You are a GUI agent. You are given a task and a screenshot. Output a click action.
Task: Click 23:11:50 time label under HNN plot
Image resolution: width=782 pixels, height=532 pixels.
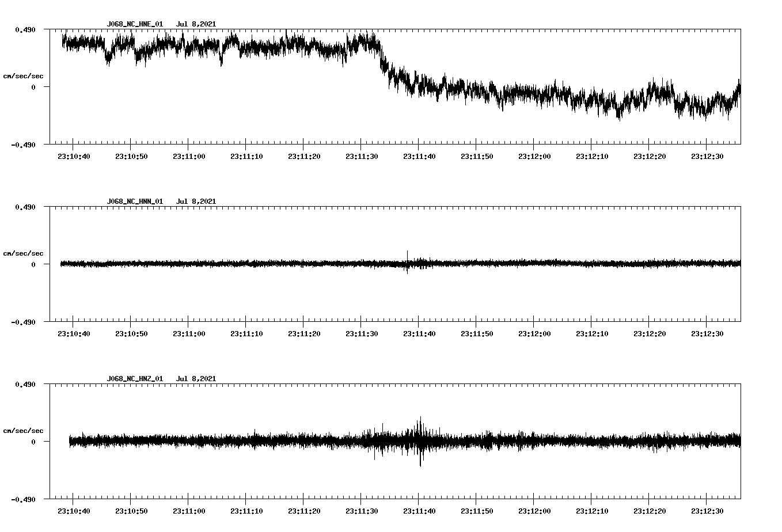pyautogui.click(x=477, y=334)
